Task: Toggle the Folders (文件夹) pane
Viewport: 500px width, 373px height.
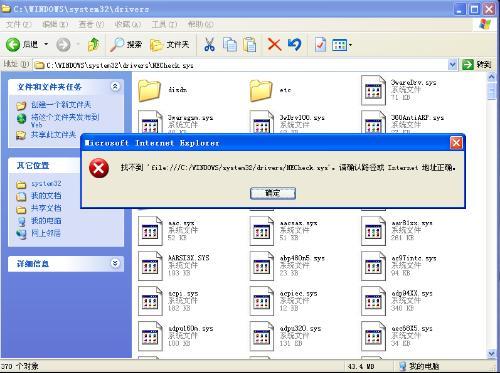Action: (170, 45)
